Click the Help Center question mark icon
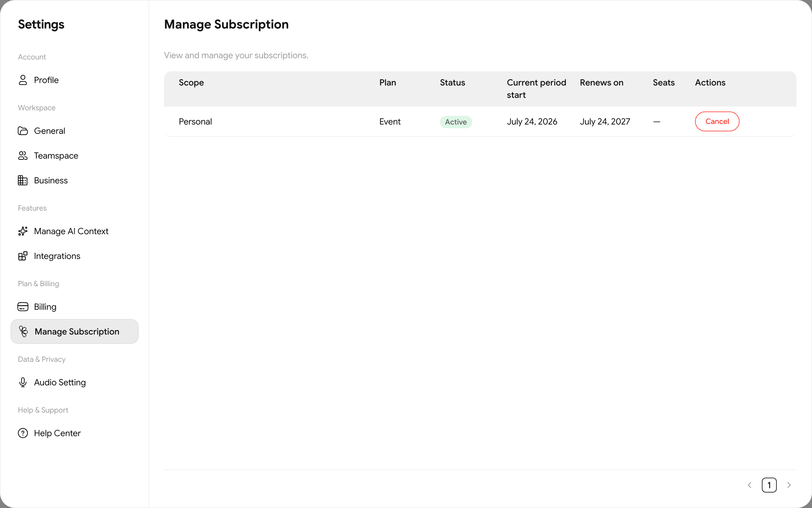This screenshot has height=508, width=812. [23, 433]
